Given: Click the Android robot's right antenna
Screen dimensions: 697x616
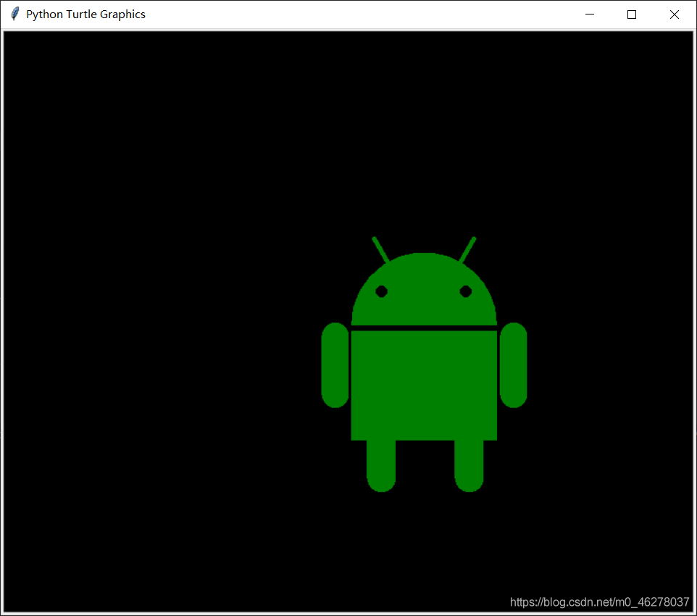Looking at the screenshot, I should (467, 249).
